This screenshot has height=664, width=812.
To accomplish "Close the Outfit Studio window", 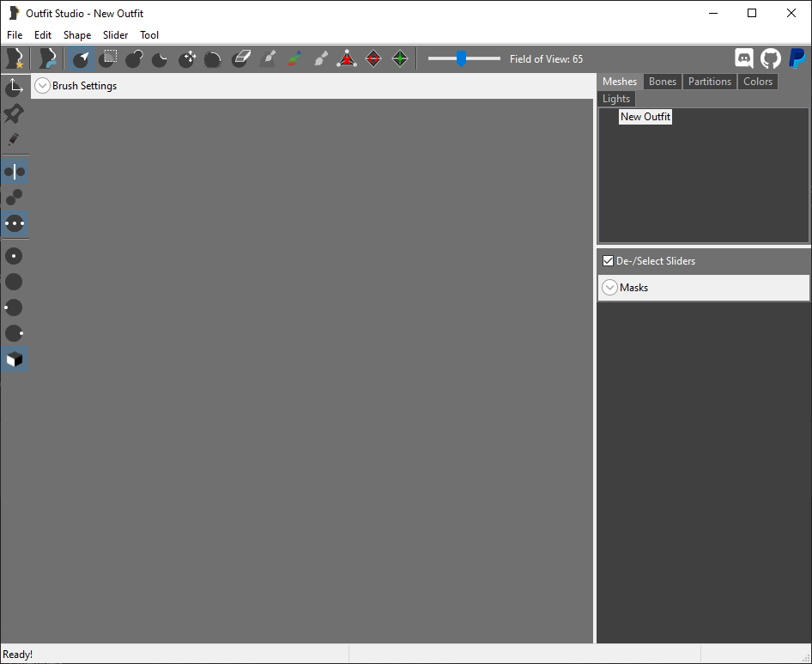I will [791, 14].
